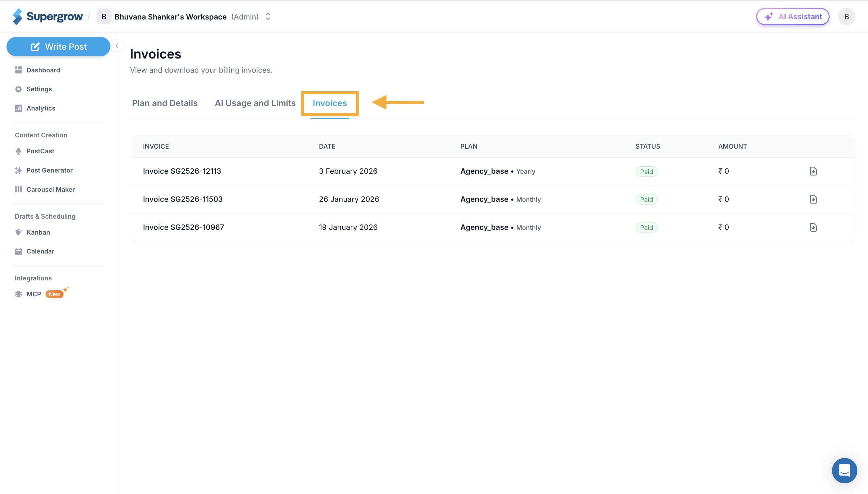The width and height of the screenshot is (868, 494).
Task: Click Invoice SG2526-10967 text
Action: point(183,227)
